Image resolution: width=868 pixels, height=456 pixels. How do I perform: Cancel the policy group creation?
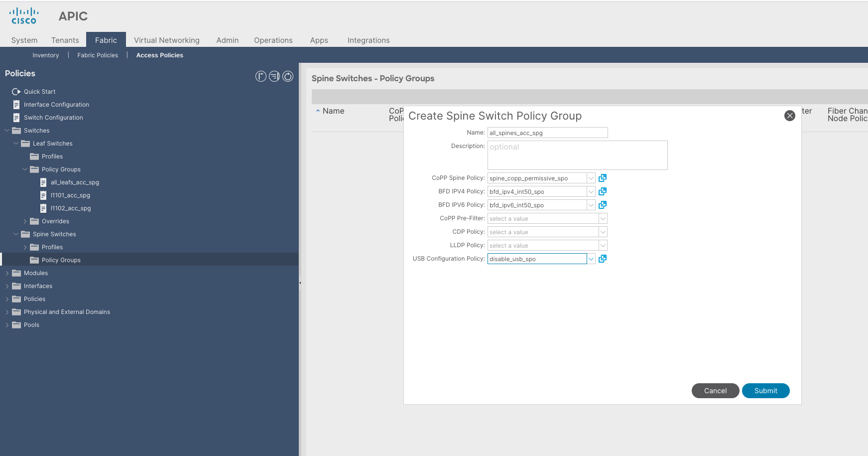click(x=716, y=391)
